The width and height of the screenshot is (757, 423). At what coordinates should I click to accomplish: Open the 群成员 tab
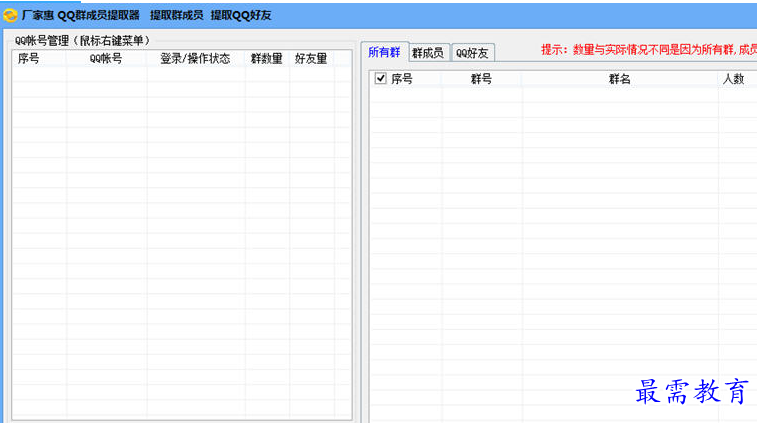coord(428,53)
